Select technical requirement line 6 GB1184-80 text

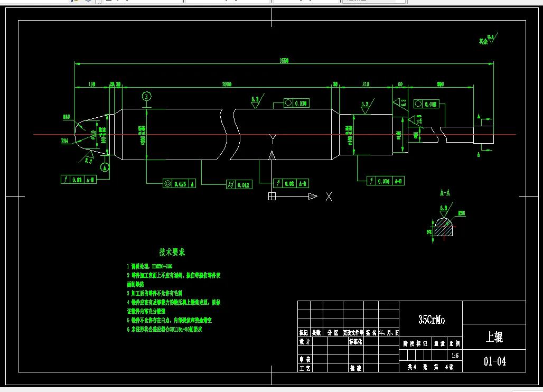pyautogui.click(x=164, y=329)
